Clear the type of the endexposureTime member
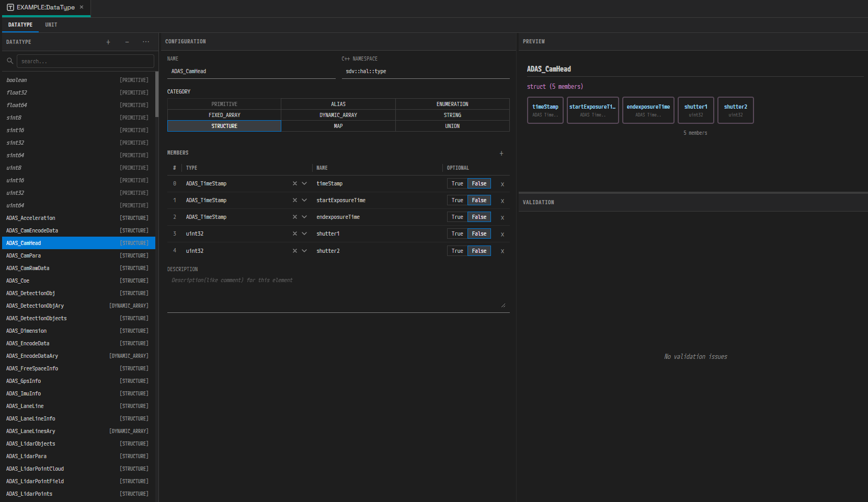 (295, 217)
